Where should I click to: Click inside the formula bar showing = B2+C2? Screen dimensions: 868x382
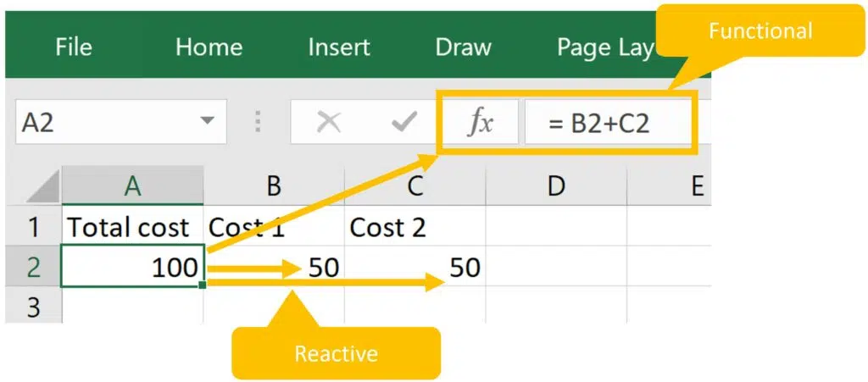click(x=609, y=124)
